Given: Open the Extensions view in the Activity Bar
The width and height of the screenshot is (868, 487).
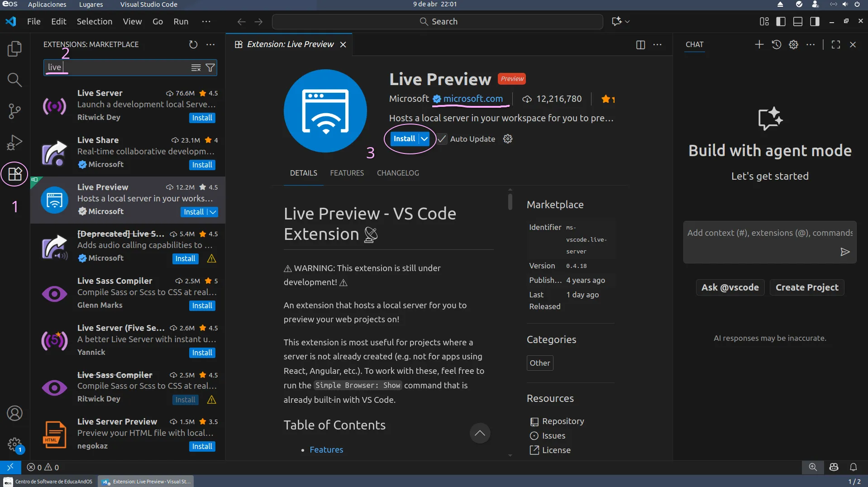Looking at the screenshot, I should pos(14,174).
